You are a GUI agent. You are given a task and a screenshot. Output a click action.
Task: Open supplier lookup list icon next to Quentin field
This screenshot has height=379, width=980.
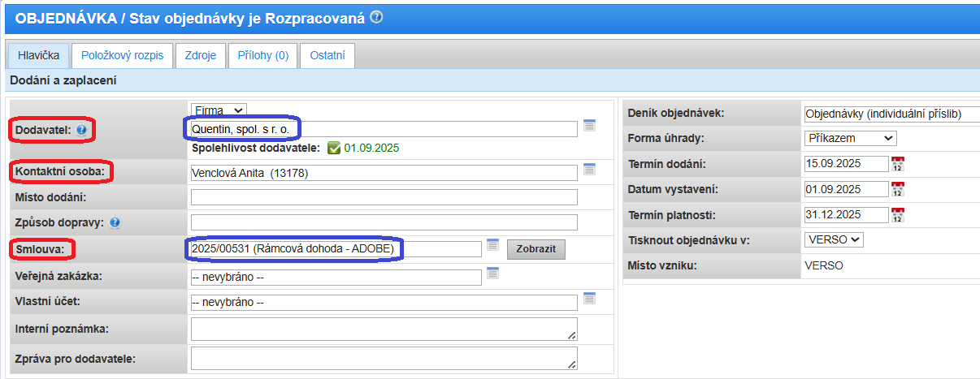[590, 126]
